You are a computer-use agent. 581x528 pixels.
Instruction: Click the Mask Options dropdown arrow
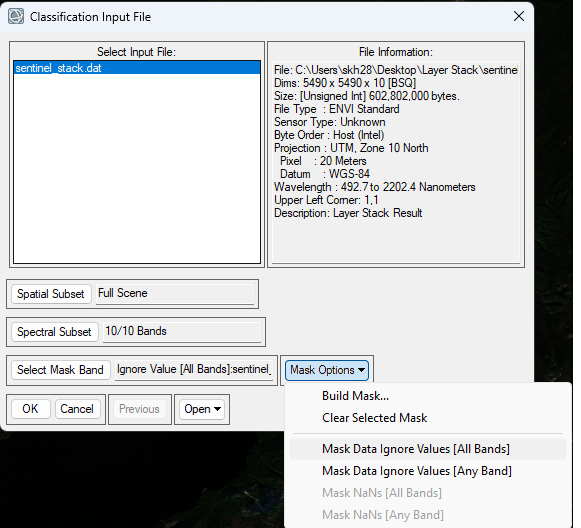[x=361, y=370]
